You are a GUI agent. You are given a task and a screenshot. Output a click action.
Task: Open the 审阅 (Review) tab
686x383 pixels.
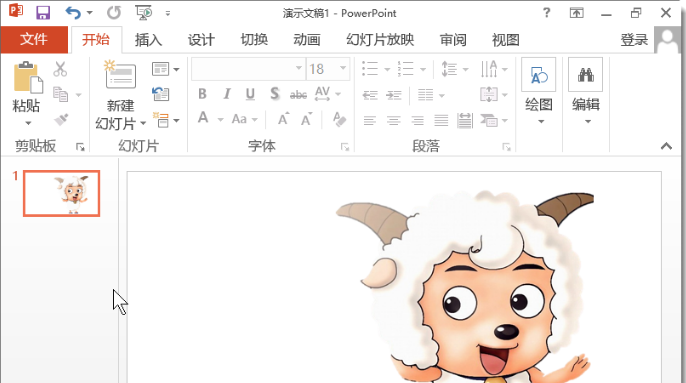pos(453,40)
